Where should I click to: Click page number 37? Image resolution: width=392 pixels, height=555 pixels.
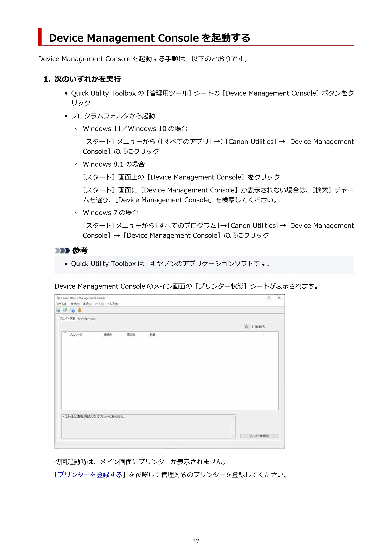[196, 541]
